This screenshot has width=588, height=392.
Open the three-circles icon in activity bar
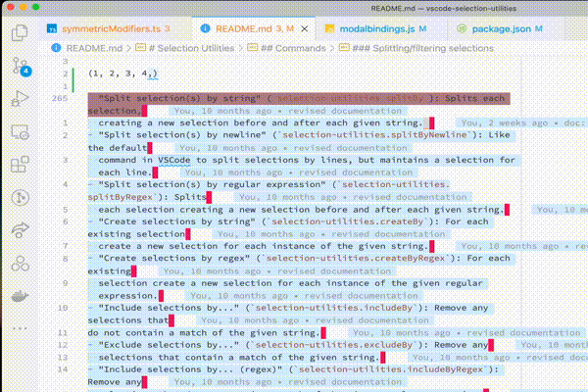[20, 264]
